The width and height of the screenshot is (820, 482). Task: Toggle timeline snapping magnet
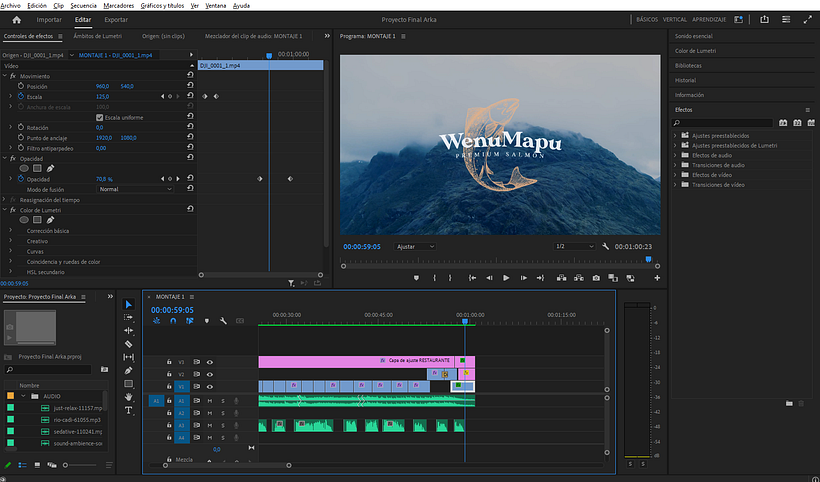point(173,321)
